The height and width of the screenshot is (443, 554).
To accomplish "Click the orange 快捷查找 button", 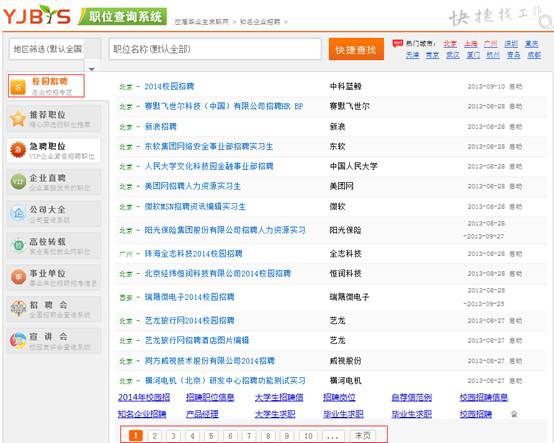I will [x=356, y=49].
